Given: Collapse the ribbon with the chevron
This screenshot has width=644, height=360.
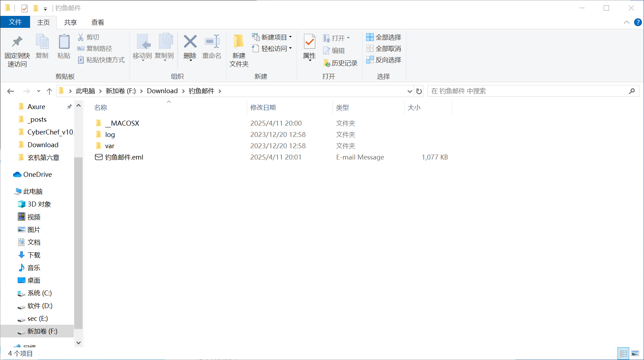Looking at the screenshot, I should click(x=627, y=22).
